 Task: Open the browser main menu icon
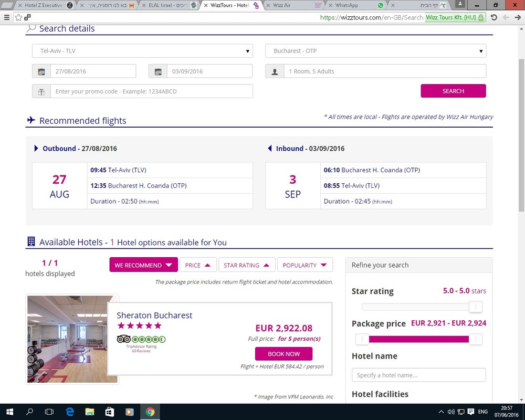click(x=6, y=17)
